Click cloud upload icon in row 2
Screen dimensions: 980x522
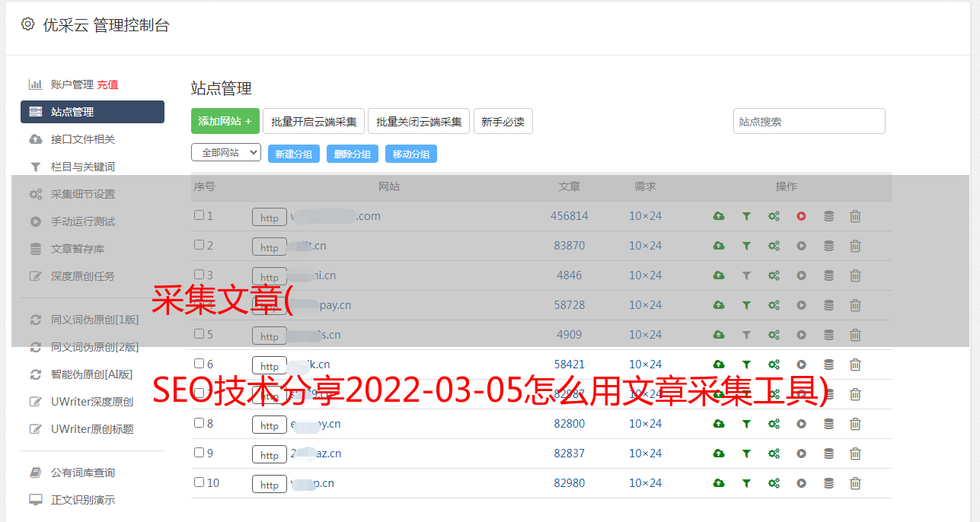pyautogui.click(x=718, y=246)
